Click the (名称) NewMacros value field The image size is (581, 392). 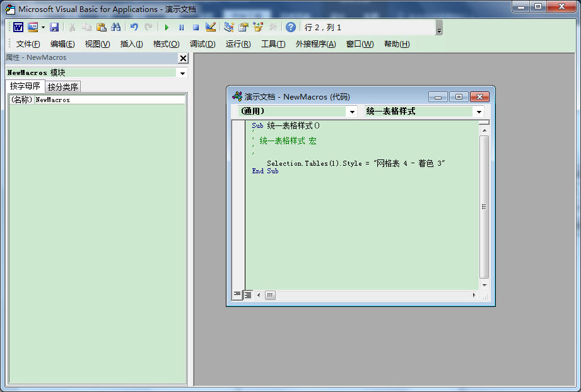click(110, 100)
